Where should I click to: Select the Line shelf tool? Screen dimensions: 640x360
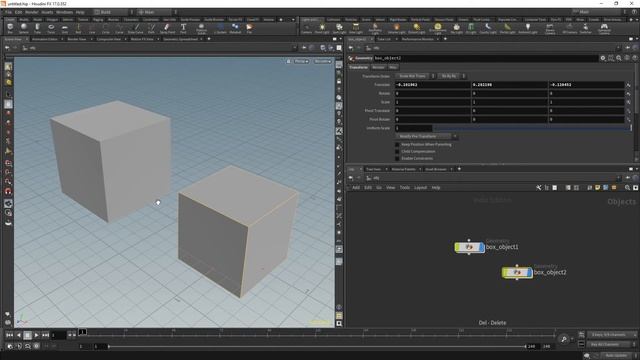92,28
